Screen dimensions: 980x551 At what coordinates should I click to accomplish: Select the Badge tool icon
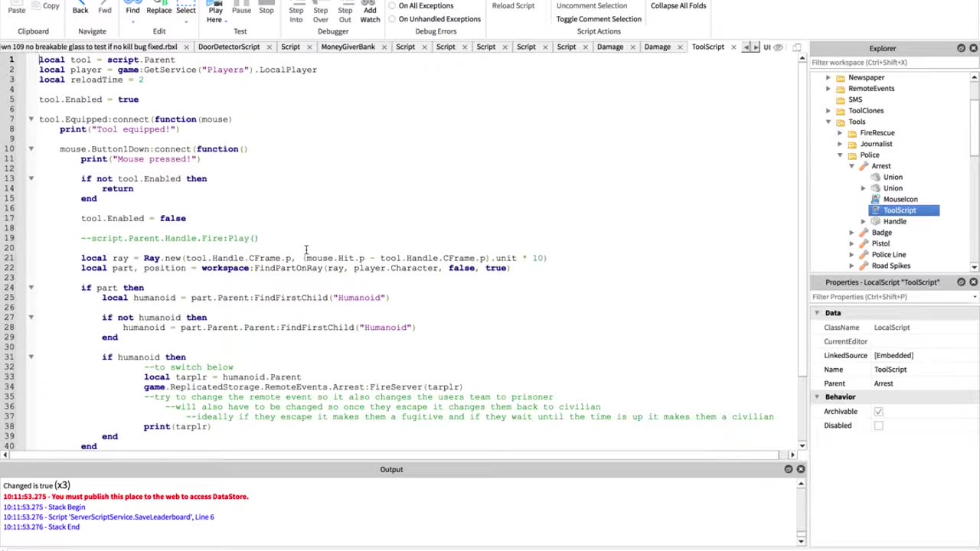tap(864, 233)
